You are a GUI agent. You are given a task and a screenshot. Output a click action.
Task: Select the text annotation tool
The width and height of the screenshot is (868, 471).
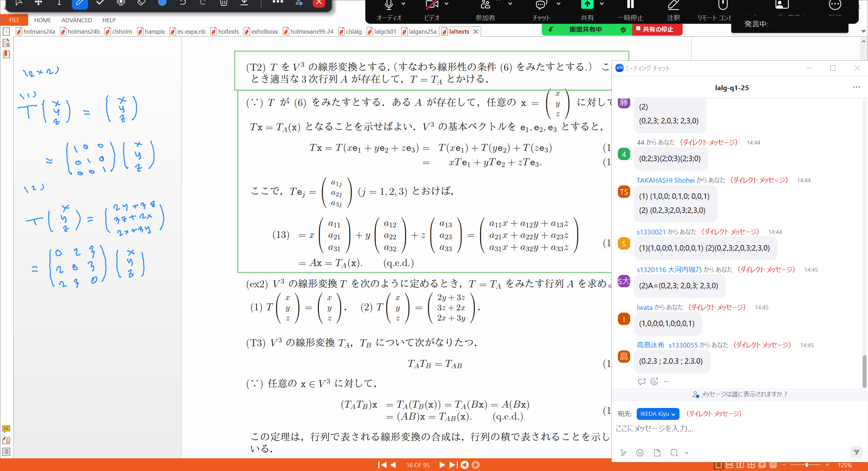tap(59, 3)
